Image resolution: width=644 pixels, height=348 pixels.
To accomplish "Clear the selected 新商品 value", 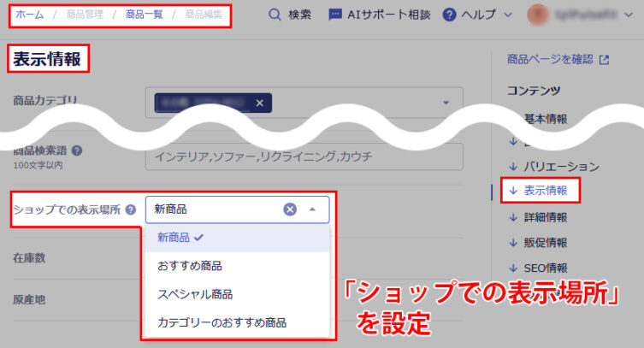I will click(x=290, y=209).
